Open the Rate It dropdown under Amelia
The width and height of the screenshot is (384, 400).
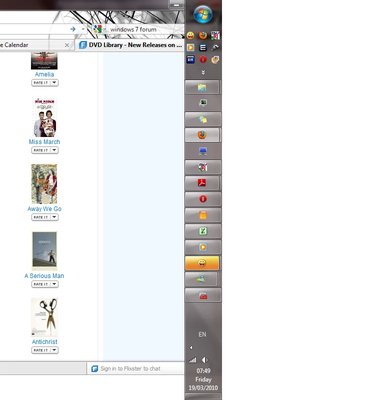coord(45,83)
